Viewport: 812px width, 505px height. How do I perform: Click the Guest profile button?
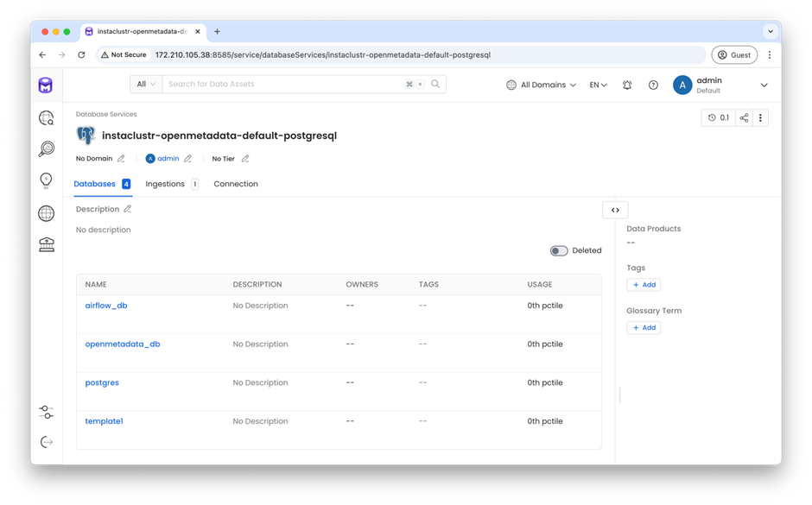pyautogui.click(x=734, y=55)
